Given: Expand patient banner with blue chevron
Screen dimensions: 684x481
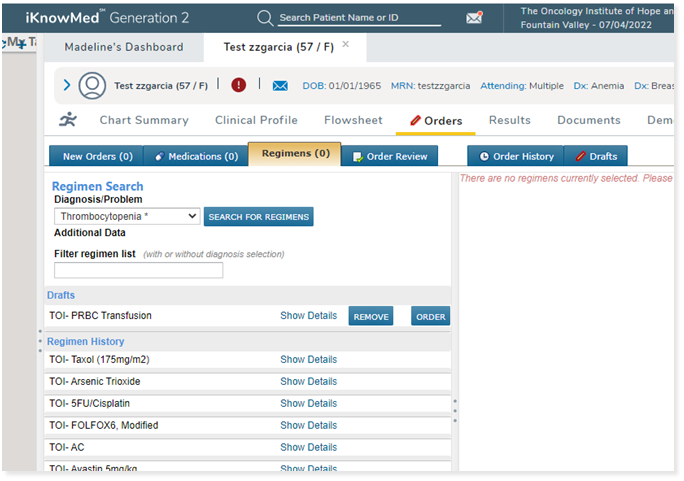Looking at the screenshot, I should point(67,86).
